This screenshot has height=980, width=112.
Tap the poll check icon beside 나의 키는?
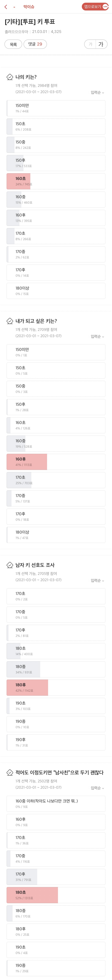click(10, 77)
